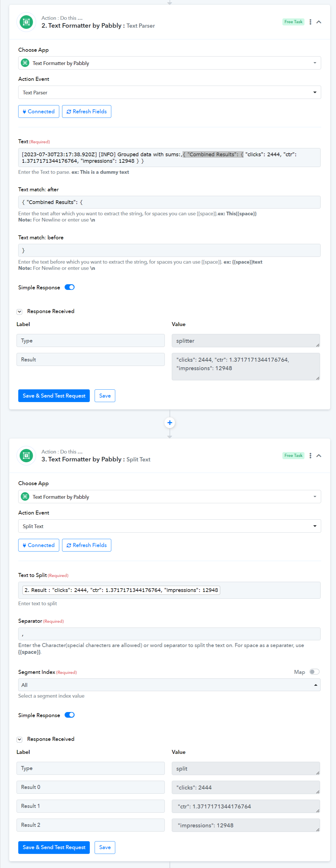Click the Text to Split input field
This screenshot has width=336, height=868.
coord(169,590)
